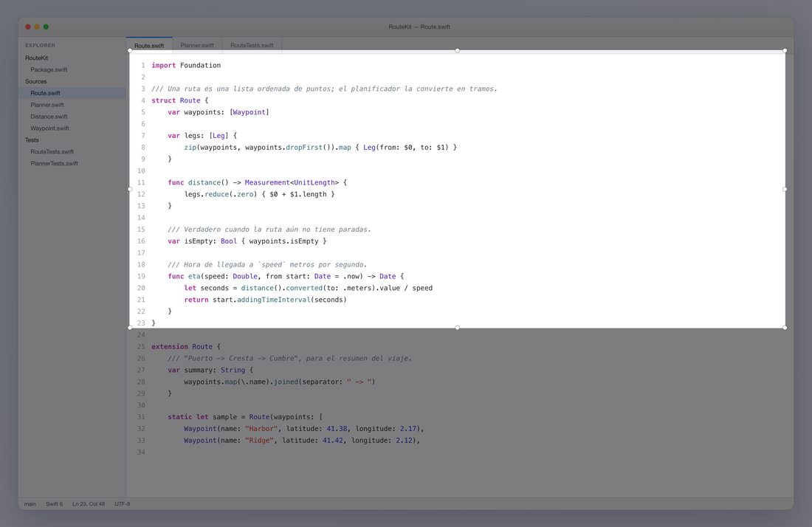812x527 pixels.
Task: Click the green zoom window button
Action: point(46,27)
